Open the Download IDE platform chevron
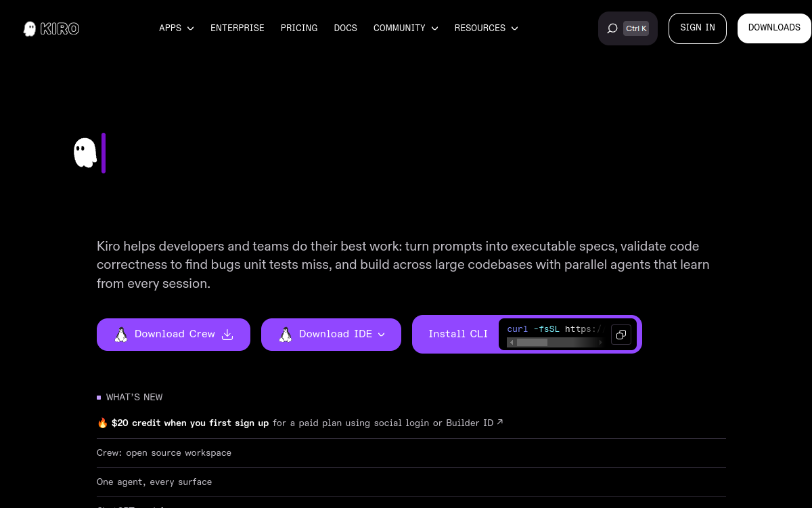This screenshot has width=812, height=508. click(x=381, y=335)
